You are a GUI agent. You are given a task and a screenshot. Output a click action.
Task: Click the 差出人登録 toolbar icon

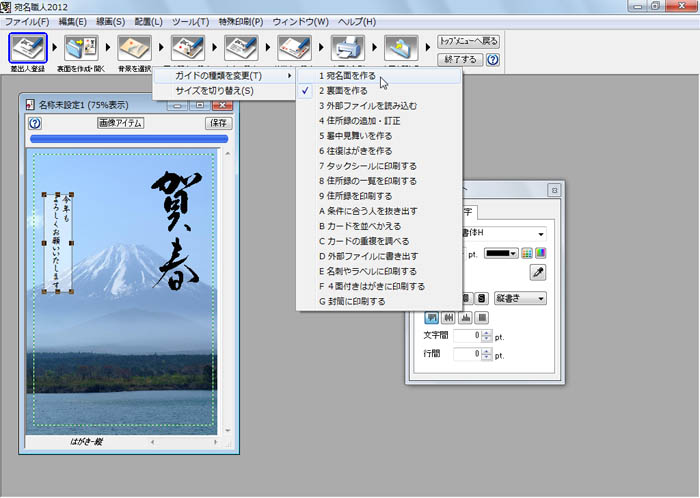click(x=28, y=48)
